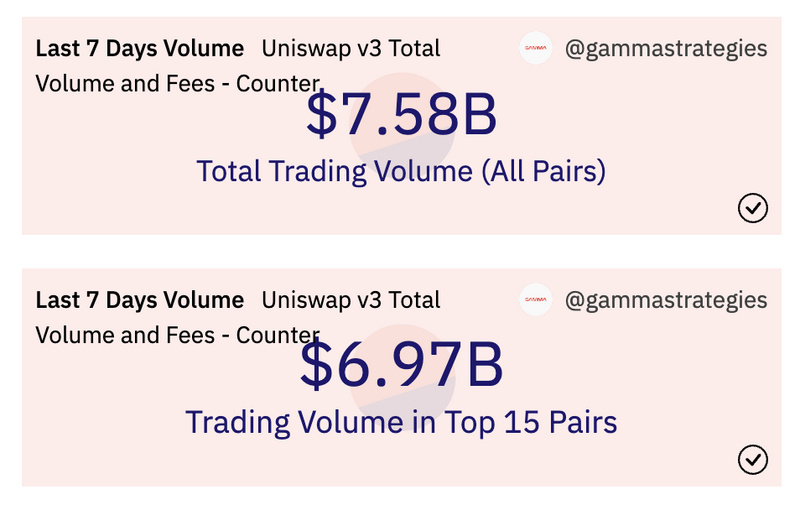Click "Volume and Fees - Counter" text in the top card
This screenshot has height=505, width=800.
(x=177, y=84)
